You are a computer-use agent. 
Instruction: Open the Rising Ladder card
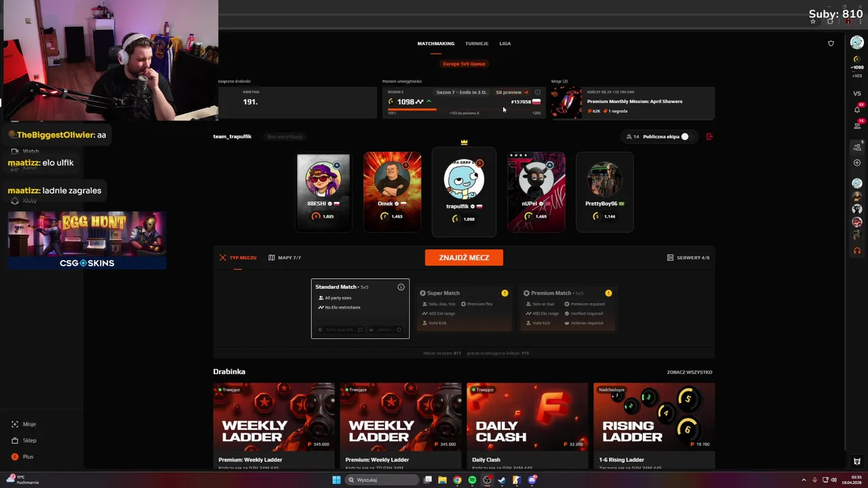(654, 426)
